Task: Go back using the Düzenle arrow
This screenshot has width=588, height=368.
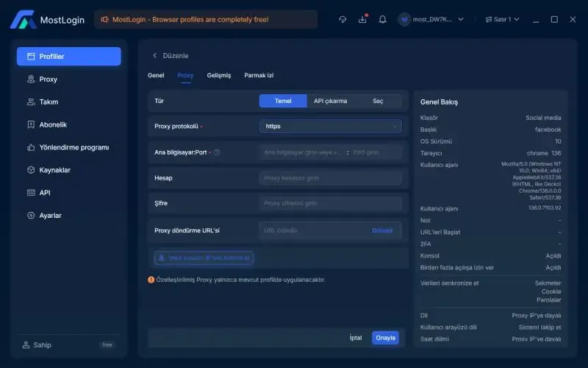Action: coord(155,56)
